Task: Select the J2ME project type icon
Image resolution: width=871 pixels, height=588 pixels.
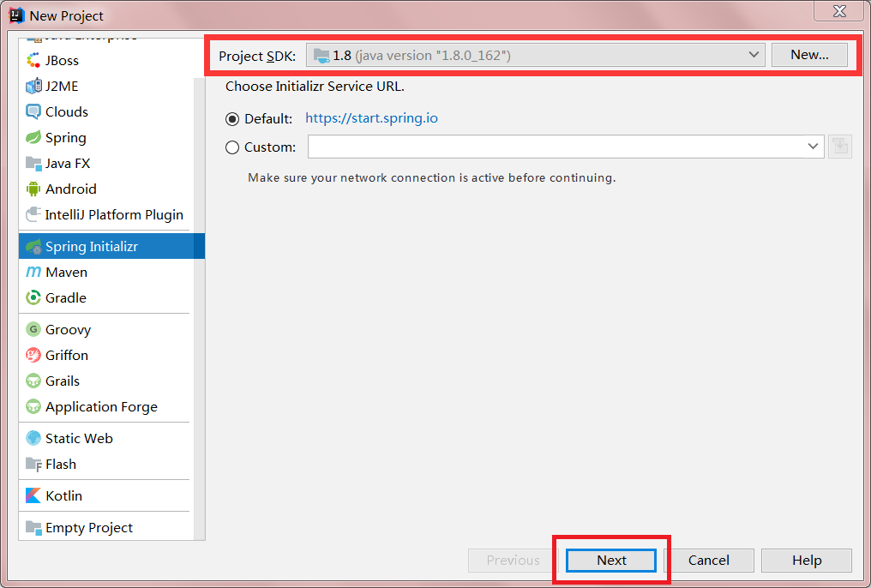Action: click(x=33, y=87)
